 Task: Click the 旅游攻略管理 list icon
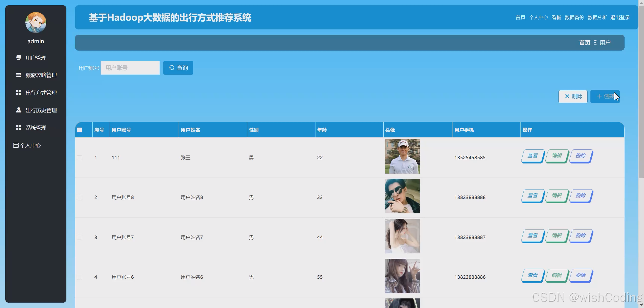pos(19,75)
